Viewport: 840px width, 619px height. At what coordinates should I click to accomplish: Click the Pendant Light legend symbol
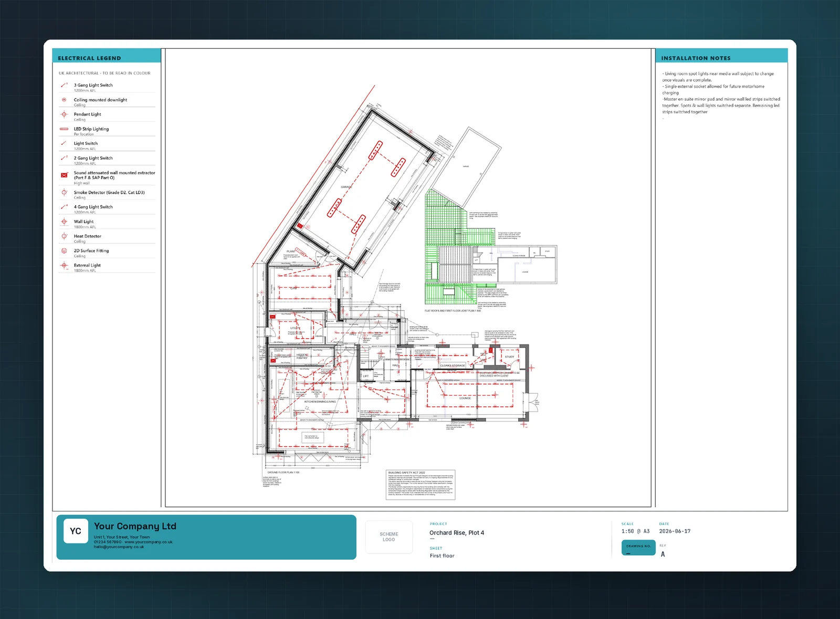coord(64,114)
